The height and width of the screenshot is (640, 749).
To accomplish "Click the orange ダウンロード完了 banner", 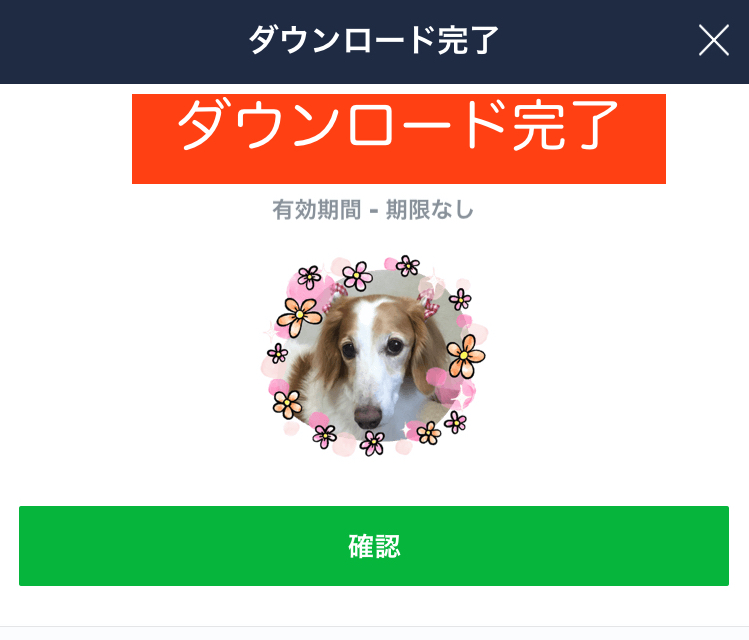I will point(399,139).
